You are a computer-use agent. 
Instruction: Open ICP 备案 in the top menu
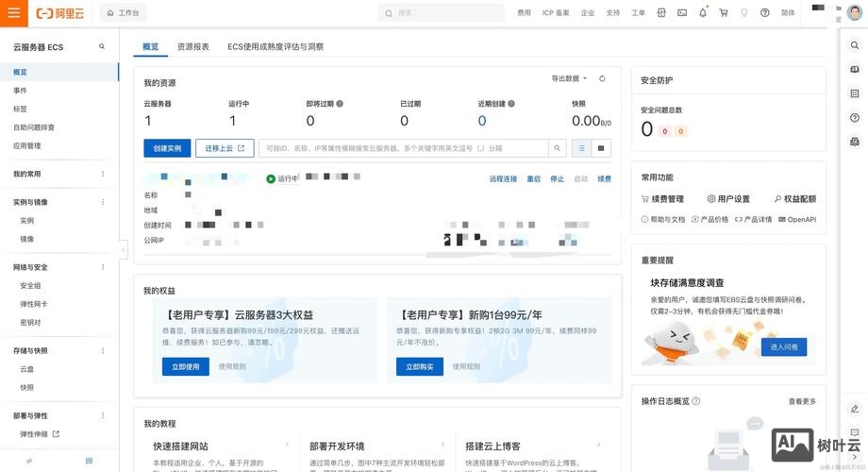point(555,12)
